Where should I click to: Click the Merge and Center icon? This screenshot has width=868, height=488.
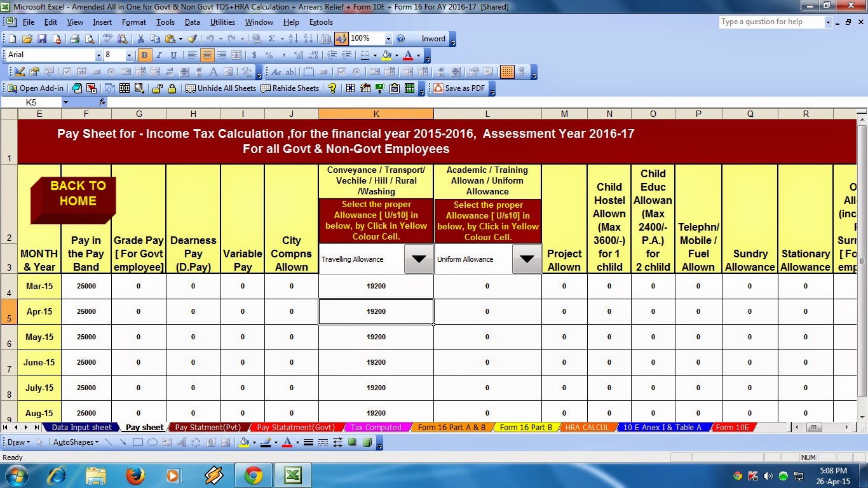coord(236,55)
